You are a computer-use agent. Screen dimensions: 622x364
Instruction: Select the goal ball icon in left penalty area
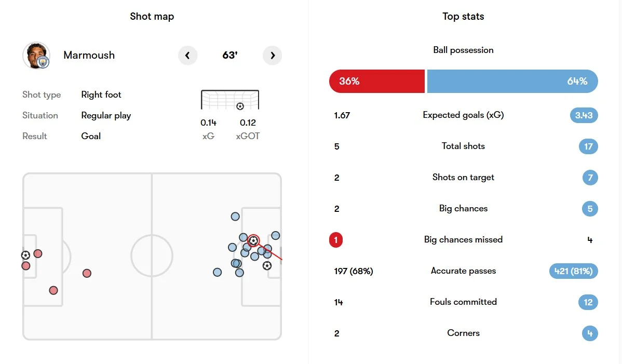point(25,255)
